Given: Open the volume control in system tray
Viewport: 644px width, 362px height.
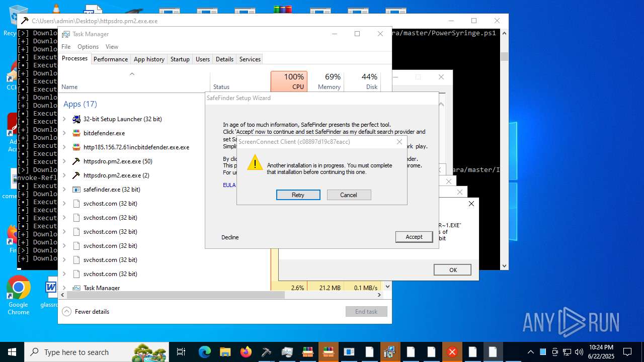Looking at the screenshot, I should (579, 352).
